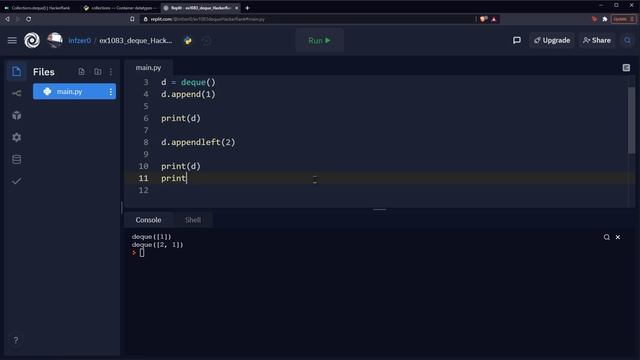Search the console with magnifier icon
This screenshot has width=640, height=360.
[607, 237]
